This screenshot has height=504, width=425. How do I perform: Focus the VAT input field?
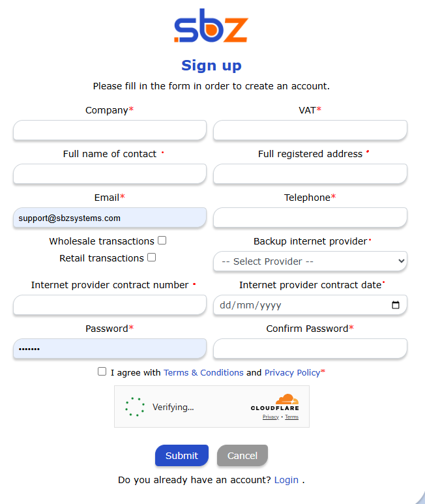tap(310, 130)
